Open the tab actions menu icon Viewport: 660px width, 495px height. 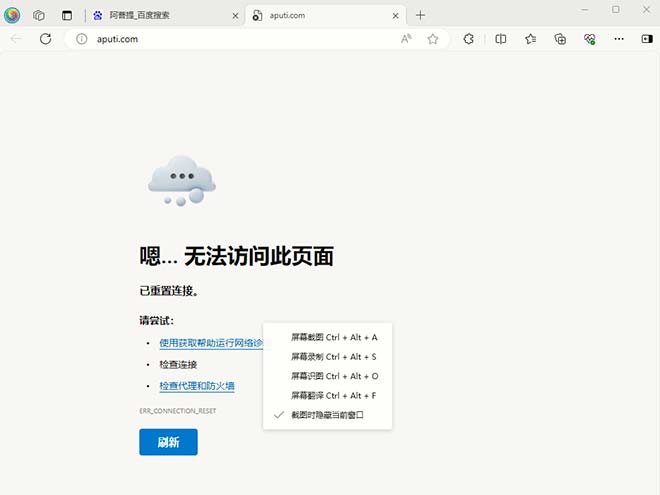pos(67,15)
